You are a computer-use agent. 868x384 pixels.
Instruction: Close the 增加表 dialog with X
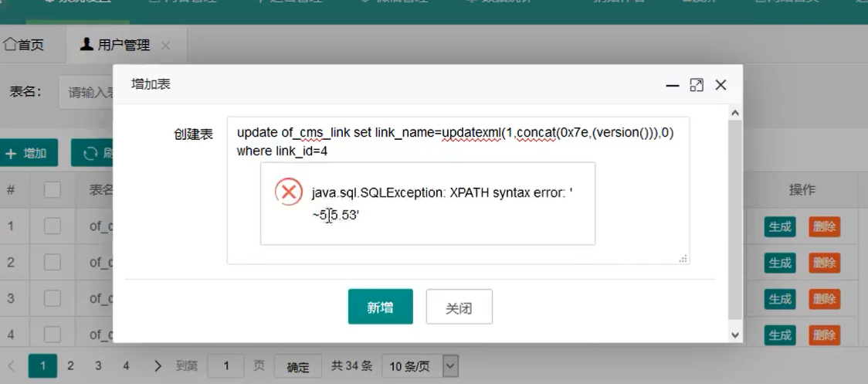721,85
